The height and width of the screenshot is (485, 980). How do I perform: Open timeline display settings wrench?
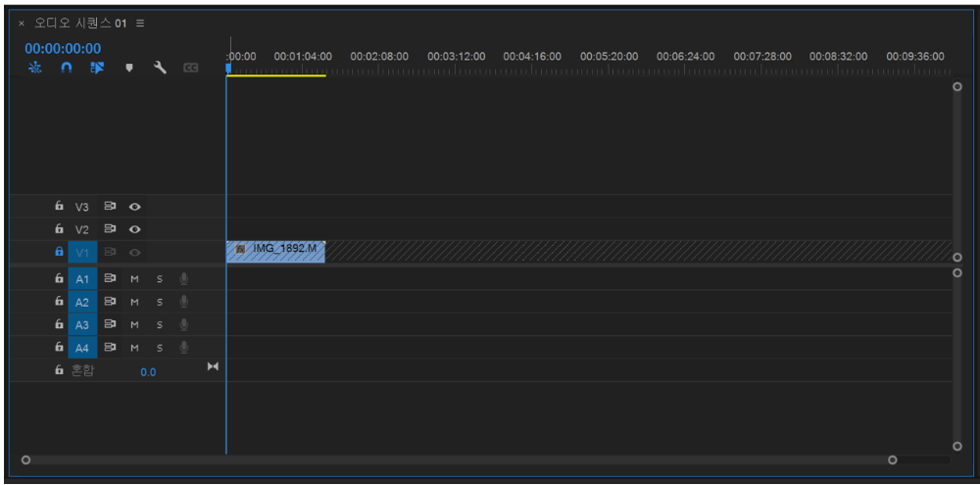[x=160, y=68]
